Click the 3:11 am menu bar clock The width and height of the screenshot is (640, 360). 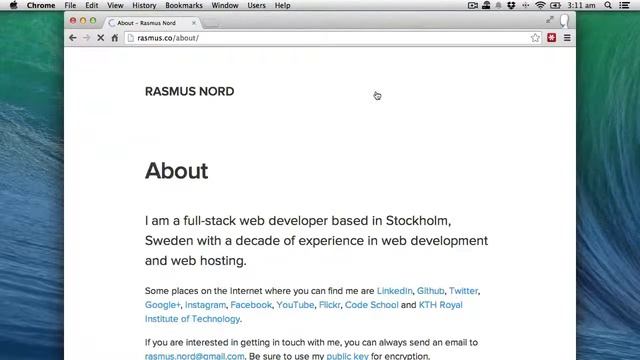[x=581, y=5]
